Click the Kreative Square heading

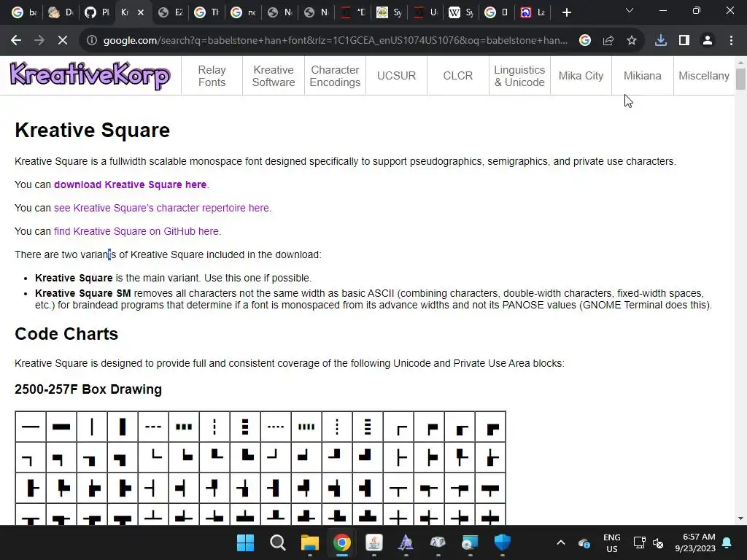click(x=93, y=130)
